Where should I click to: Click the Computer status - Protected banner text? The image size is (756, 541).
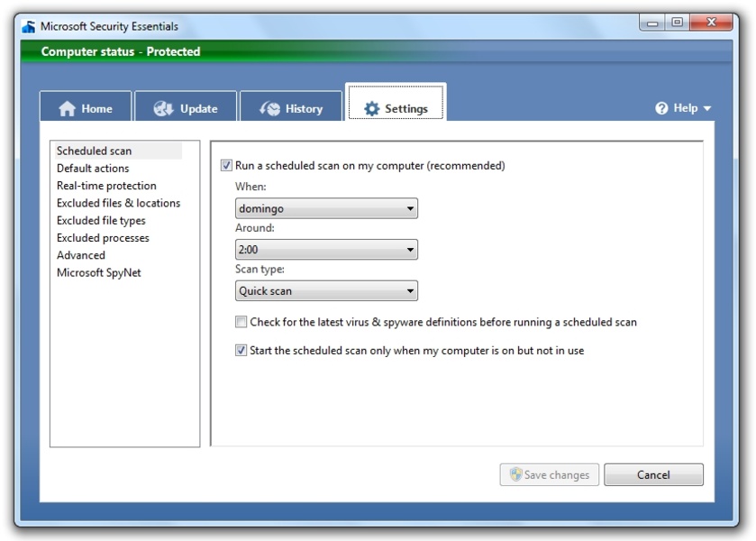(x=121, y=51)
